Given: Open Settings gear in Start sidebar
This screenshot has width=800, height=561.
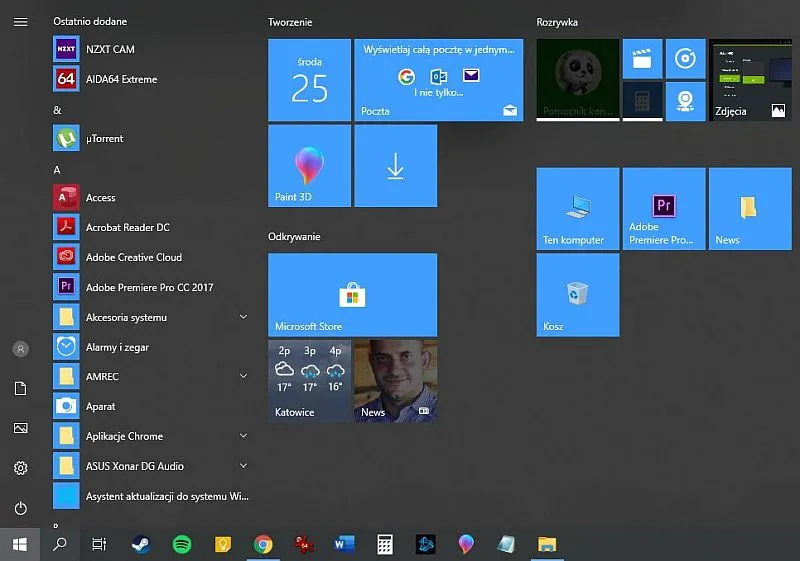Looking at the screenshot, I should [20, 468].
